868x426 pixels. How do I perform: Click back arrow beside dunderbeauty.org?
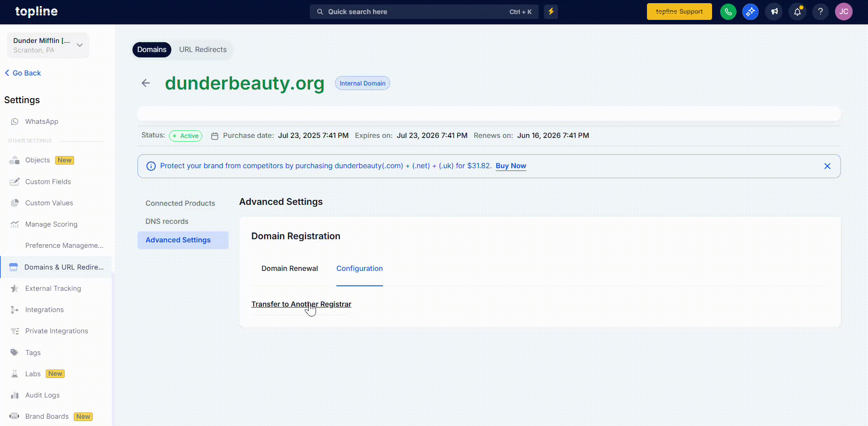146,83
